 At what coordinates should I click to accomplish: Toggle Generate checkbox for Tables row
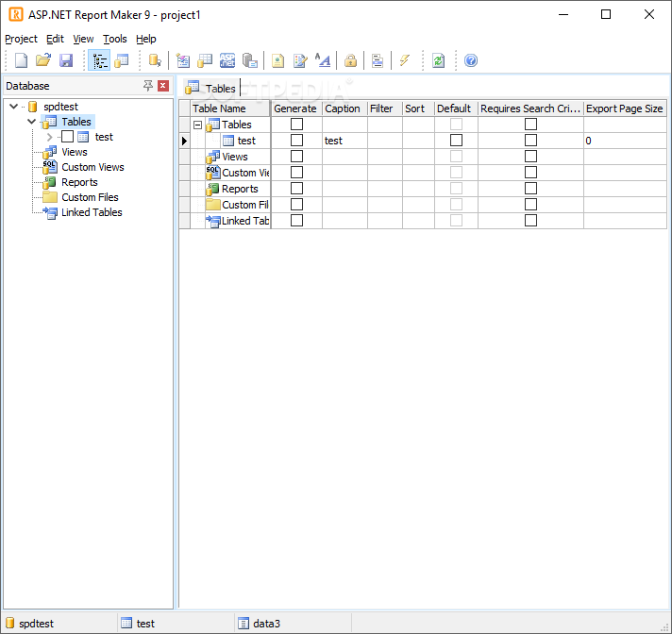tap(296, 125)
